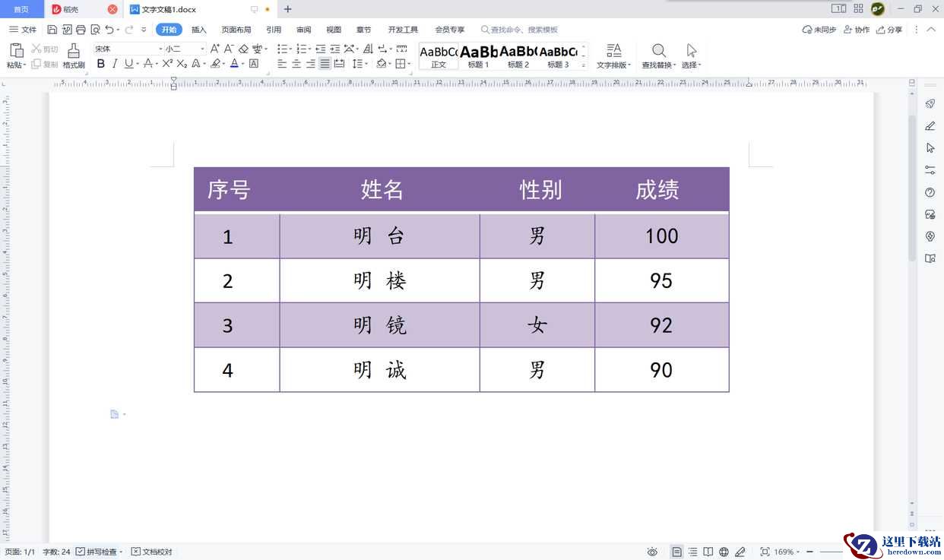Click the Save icon in quick access bar

click(x=52, y=30)
